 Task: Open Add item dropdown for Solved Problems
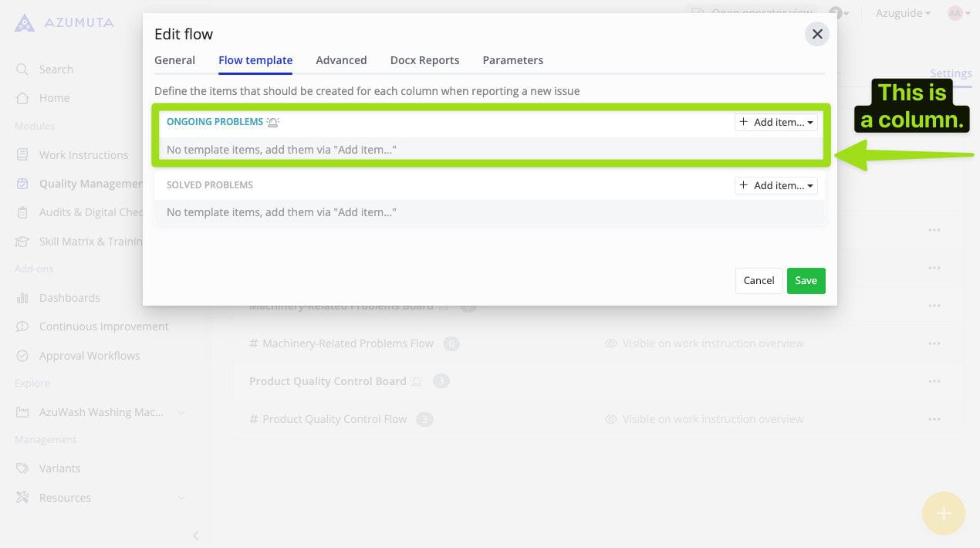pyautogui.click(x=776, y=185)
